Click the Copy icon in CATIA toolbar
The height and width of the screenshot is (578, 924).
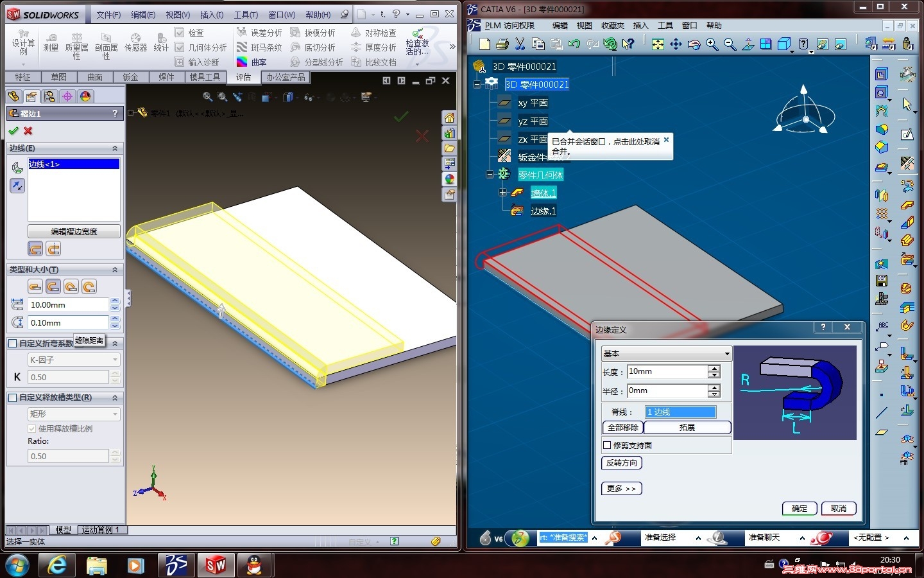pyautogui.click(x=538, y=44)
